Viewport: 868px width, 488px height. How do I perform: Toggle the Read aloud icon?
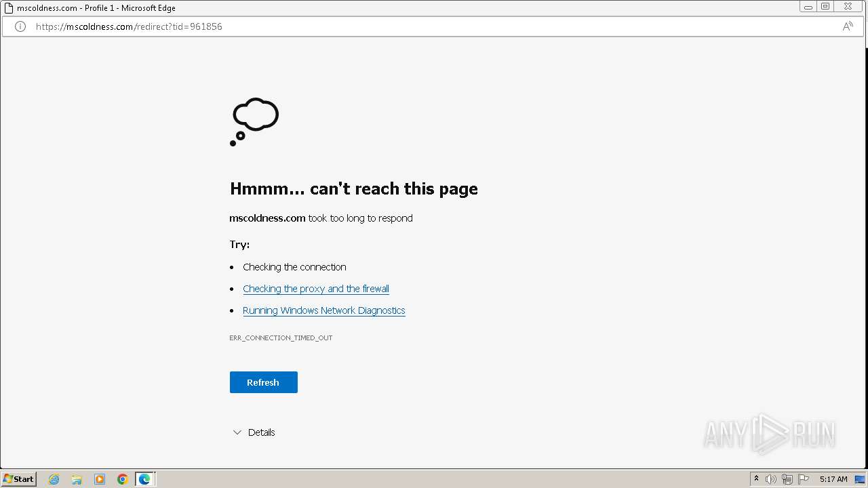[848, 26]
